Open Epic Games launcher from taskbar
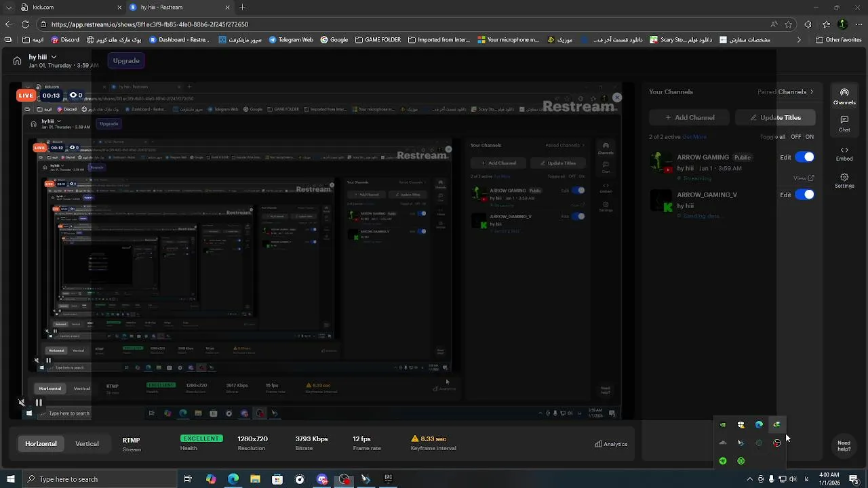Image resolution: width=868 pixels, height=488 pixels. click(x=388, y=479)
